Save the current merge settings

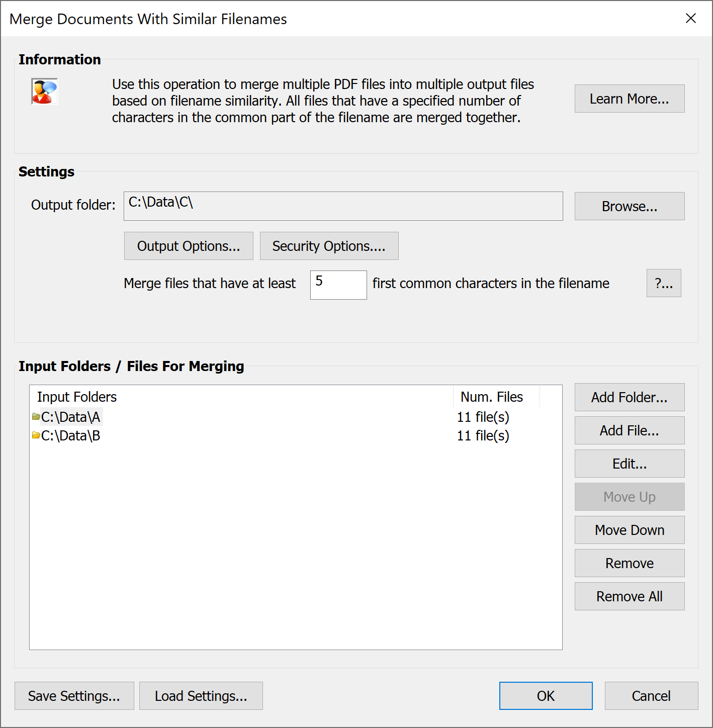tap(74, 696)
